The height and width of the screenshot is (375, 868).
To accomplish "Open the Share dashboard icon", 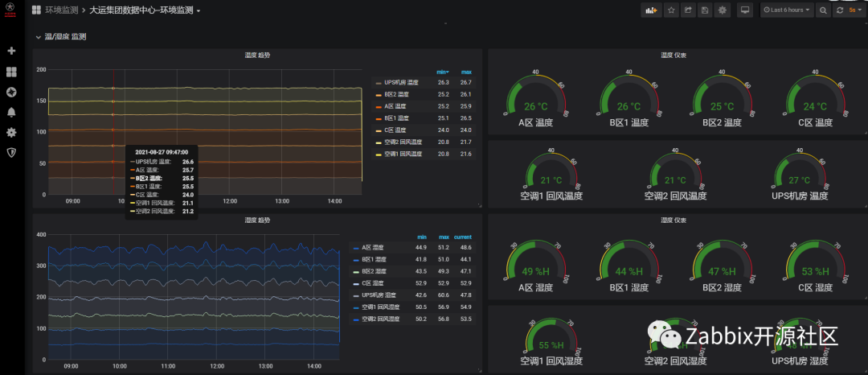I will [688, 10].
